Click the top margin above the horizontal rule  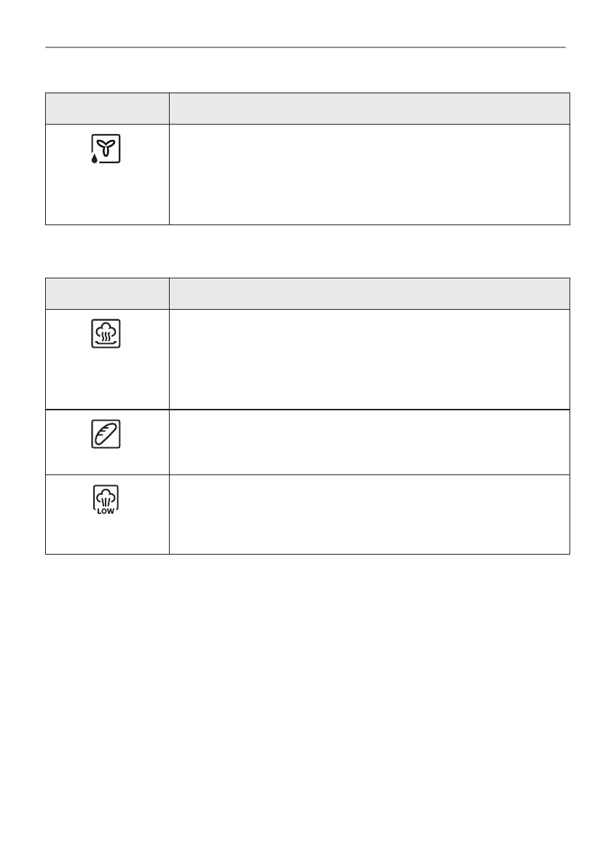pos(305,23)
